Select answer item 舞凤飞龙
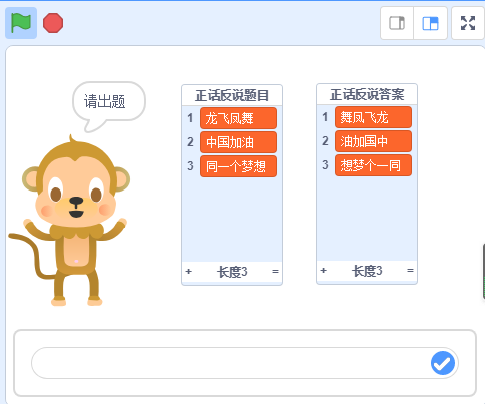 (373, 117)
